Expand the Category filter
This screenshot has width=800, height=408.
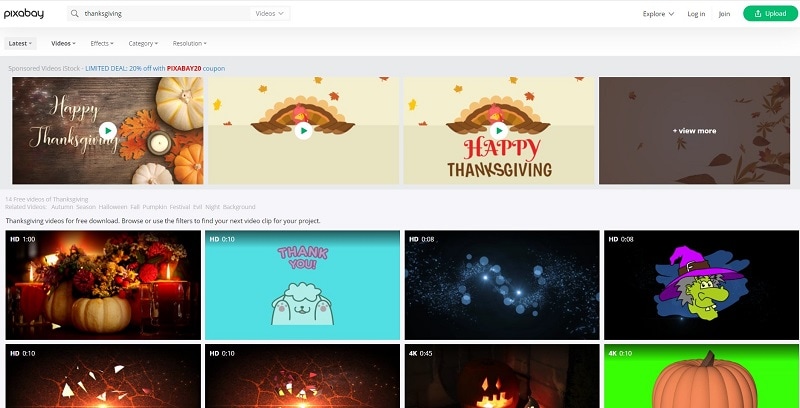point(143,43)
